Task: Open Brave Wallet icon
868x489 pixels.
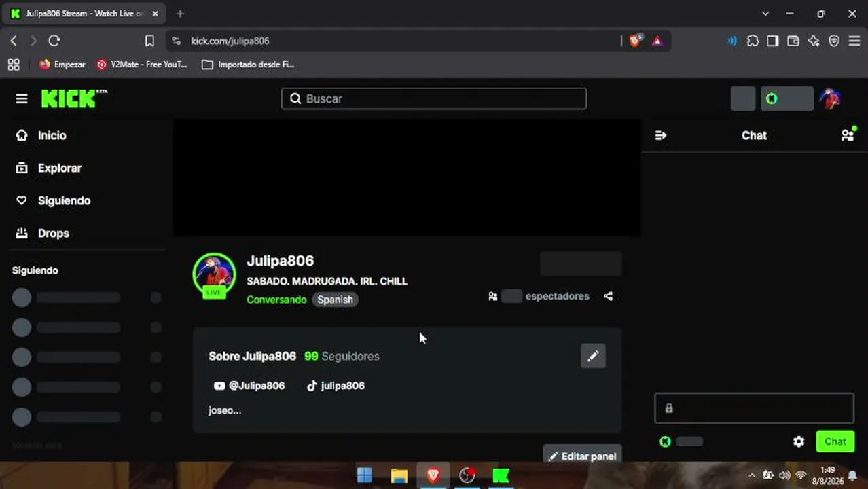Action: [x=793, y=41]
